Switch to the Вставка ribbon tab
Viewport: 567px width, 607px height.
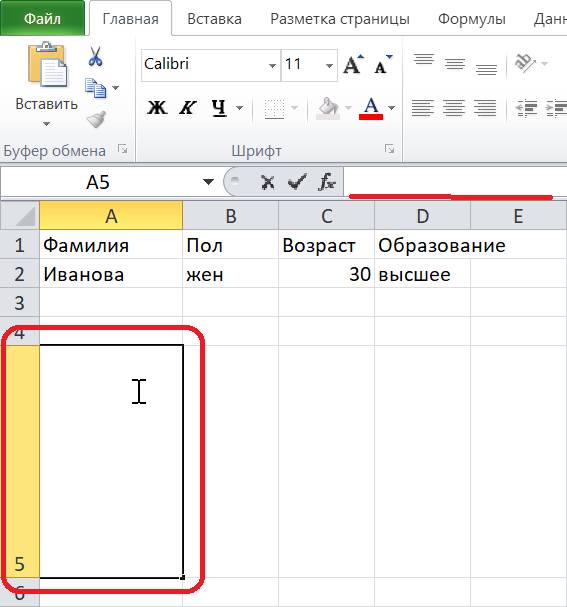point(214,19)
